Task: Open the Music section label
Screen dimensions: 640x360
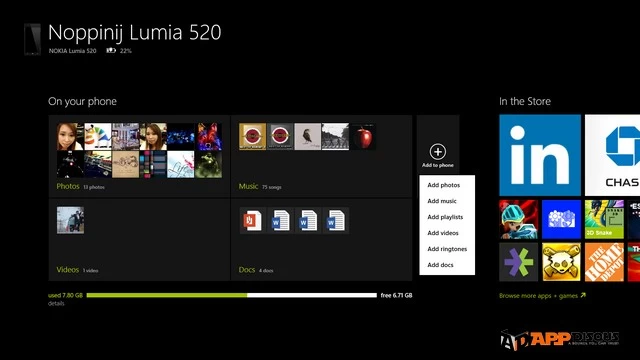Action: tap(248, 186)
